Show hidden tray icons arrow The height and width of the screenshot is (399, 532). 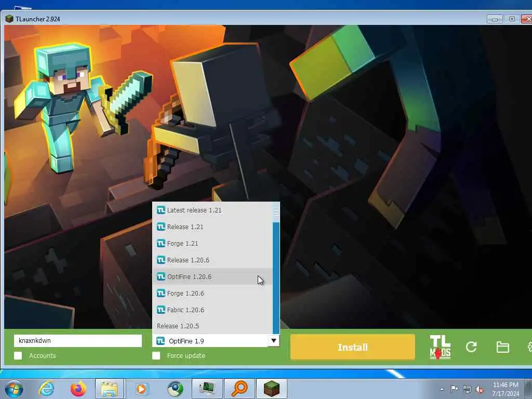[x=442, y=389]
